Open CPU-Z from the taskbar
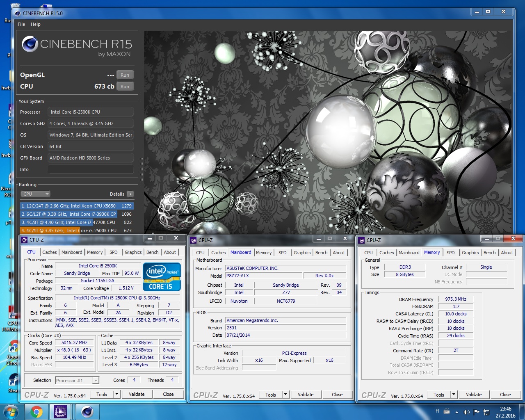 click(60, 412)
